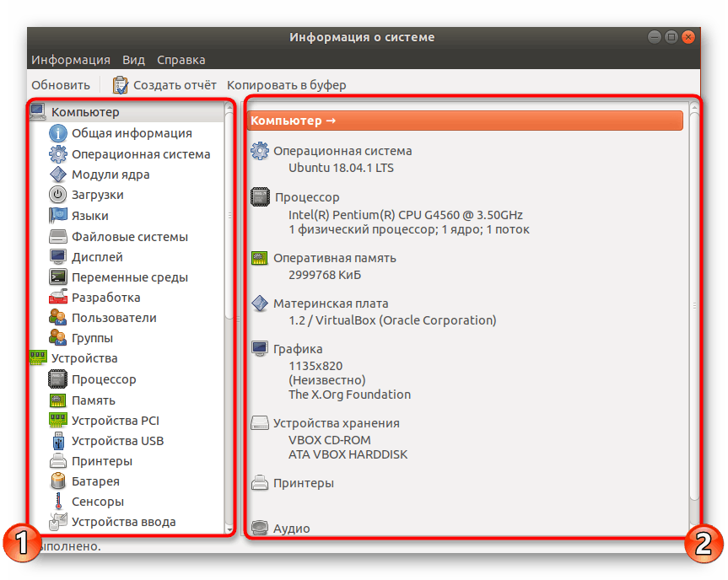
Task: Select Пользователи in the sidebar
Action: [114, 318]
